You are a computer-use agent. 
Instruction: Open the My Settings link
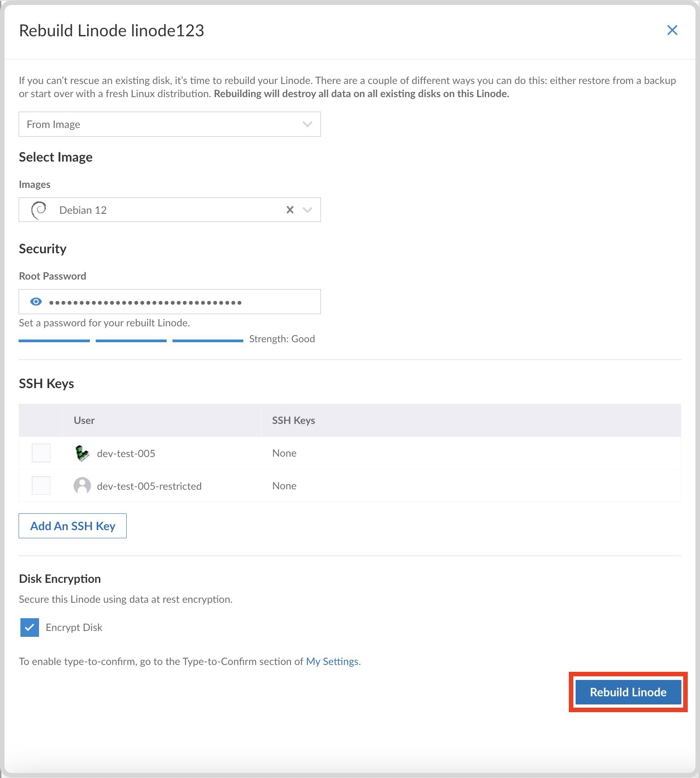332,661
